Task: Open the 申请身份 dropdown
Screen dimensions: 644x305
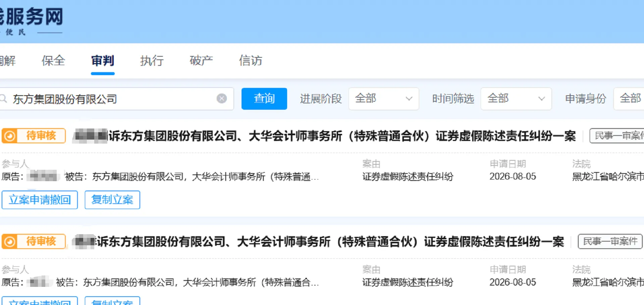Action: tap(629, 99)
